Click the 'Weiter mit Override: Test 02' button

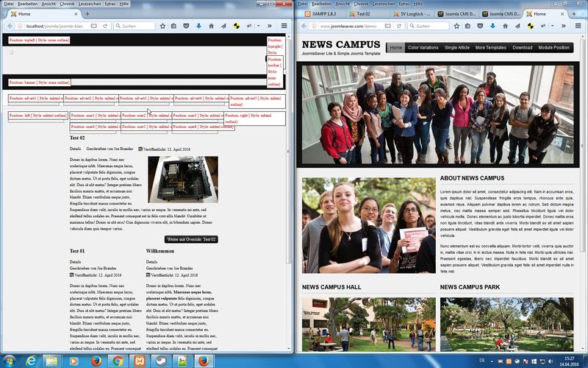191,239
